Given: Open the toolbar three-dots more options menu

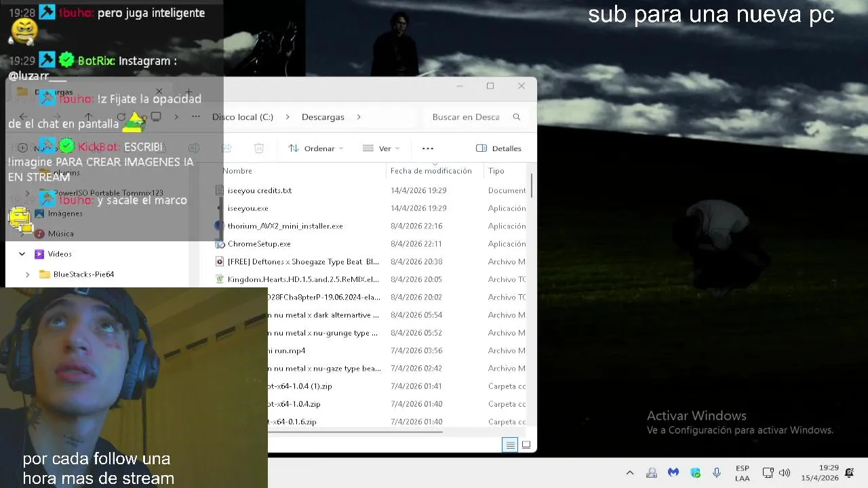Looking at the screenshot, I should (427, 148).
